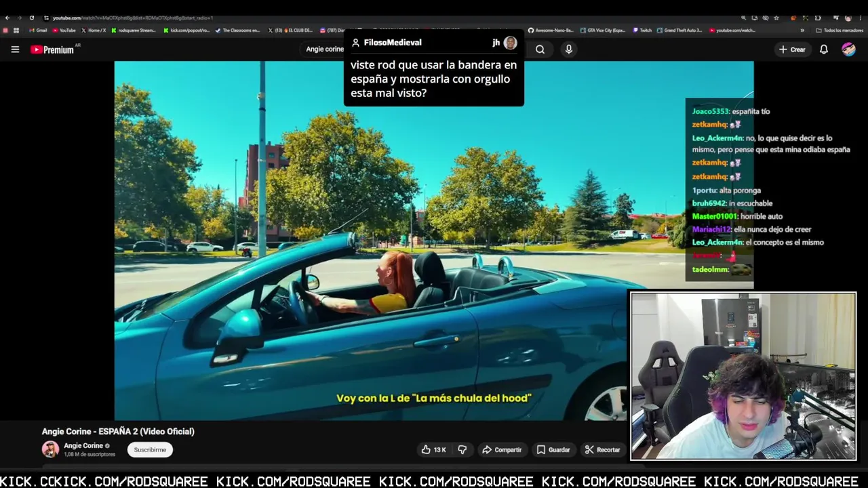Go back with the browser back arrow

click(7, 18)
